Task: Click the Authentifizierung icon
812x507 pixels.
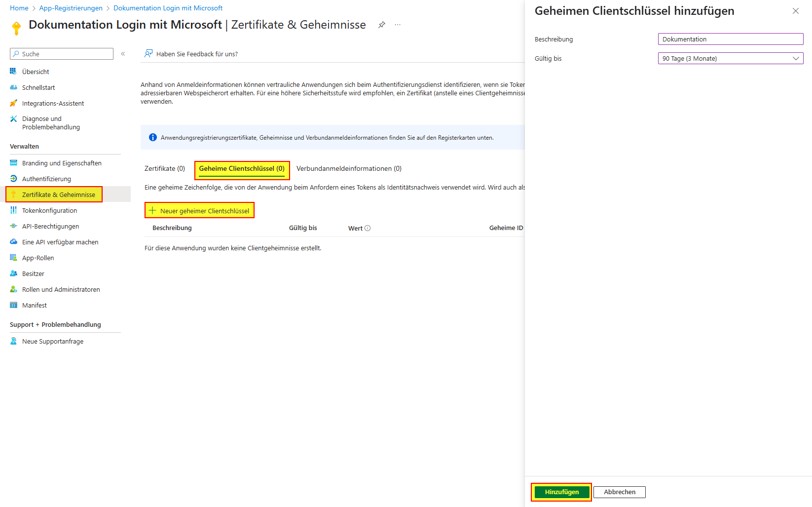Action: click(13, 179)
